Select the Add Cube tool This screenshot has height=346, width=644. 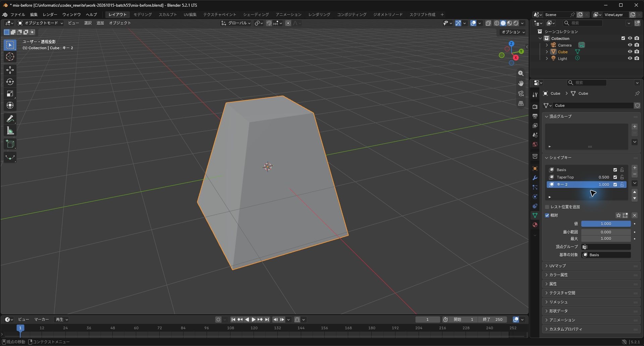click(10, 144)
